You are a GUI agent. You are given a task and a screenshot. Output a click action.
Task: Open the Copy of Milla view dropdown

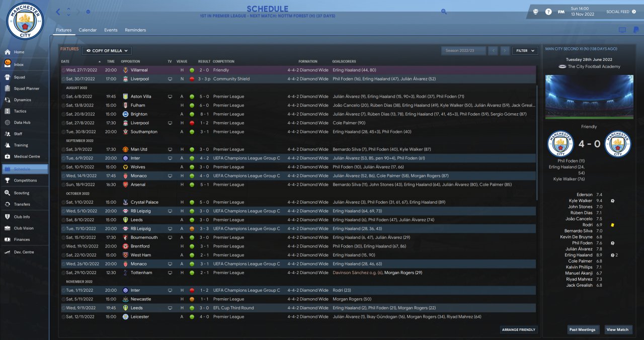107,50
